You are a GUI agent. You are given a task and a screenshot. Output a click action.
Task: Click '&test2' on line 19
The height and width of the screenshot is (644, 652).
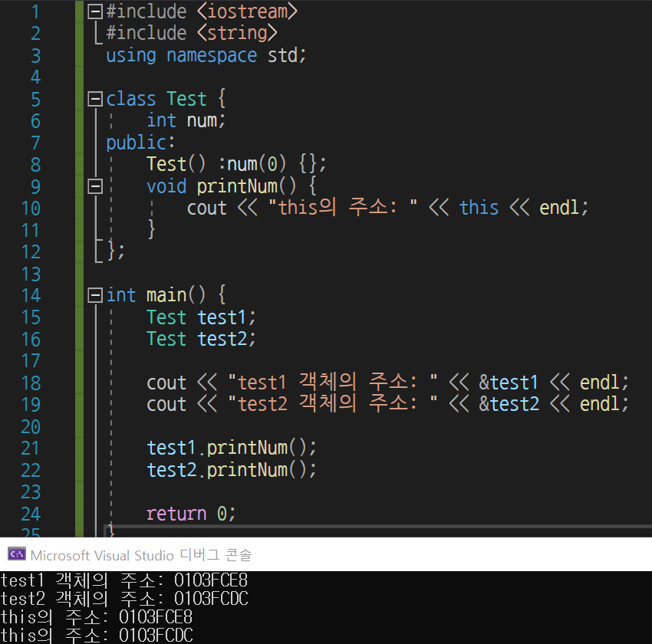click(509, 404)
